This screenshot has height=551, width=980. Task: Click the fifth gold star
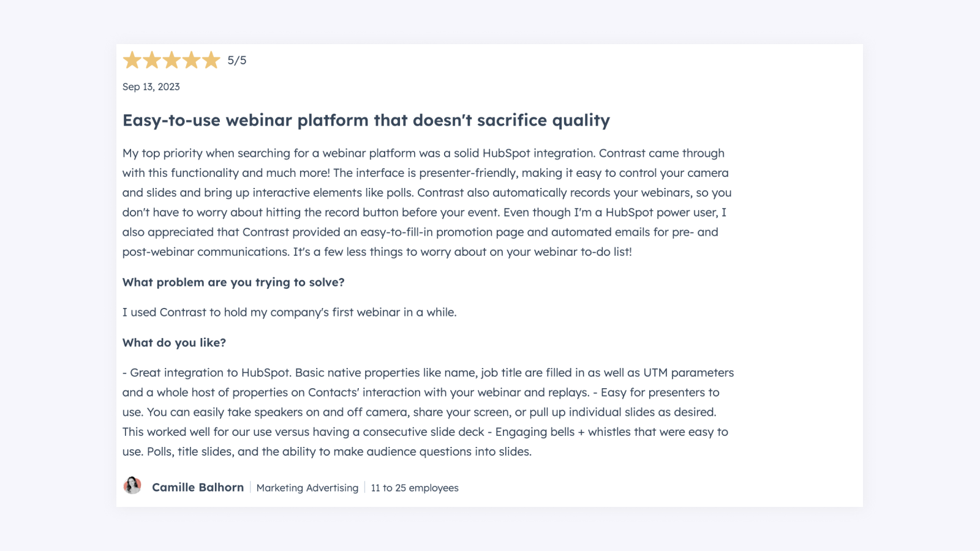(211, 60)
